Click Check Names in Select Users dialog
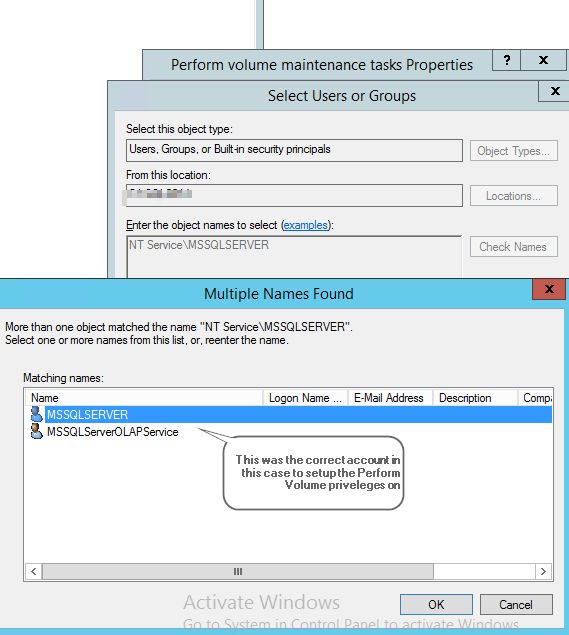 (514, 247)
